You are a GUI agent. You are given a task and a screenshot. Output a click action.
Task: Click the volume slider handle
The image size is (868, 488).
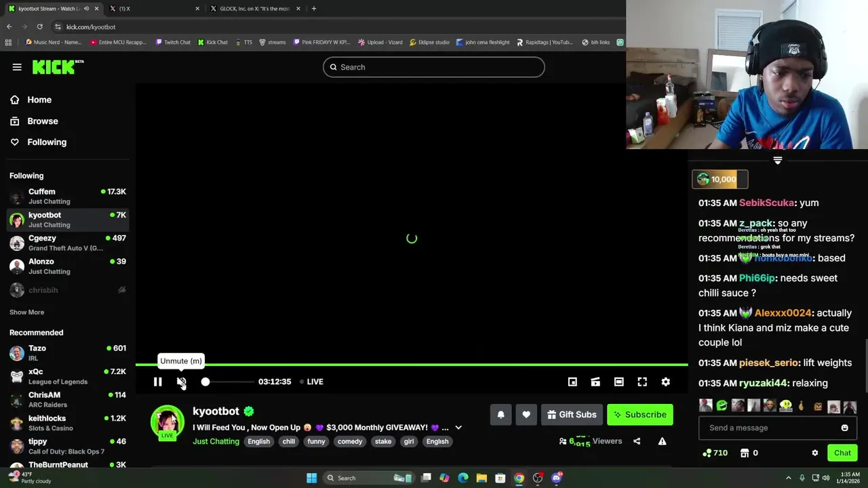[205, 382]
